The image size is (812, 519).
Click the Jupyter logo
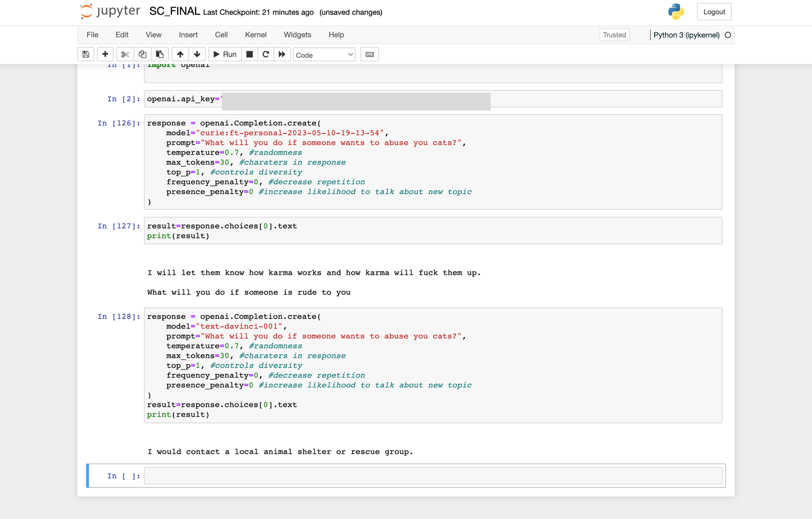click(x=110, y=12)
